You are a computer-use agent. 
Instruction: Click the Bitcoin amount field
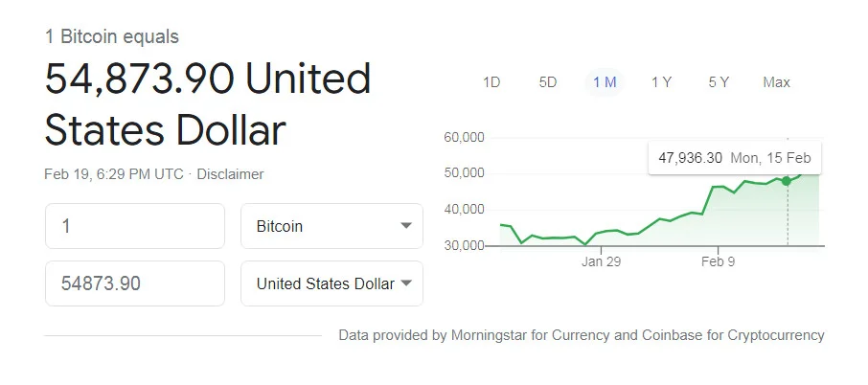click(134, 227)
